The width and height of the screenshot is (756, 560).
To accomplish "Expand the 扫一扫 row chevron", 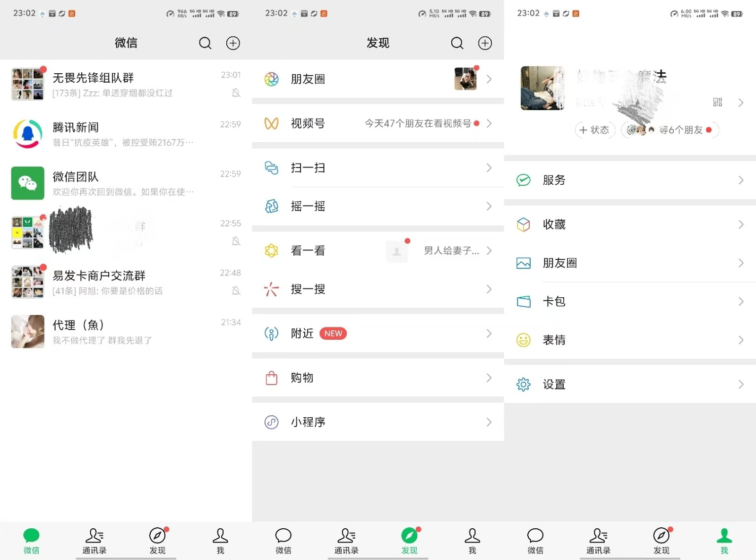I will tap(489, 168).
